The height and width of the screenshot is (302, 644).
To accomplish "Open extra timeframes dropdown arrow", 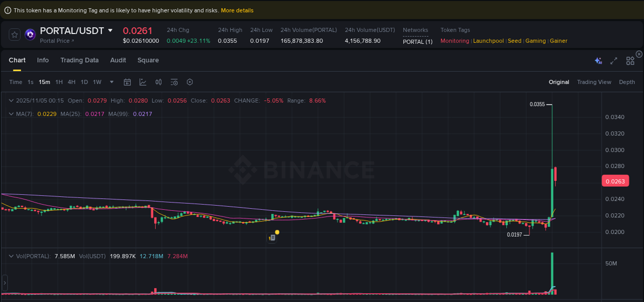I will coord(111,82).
